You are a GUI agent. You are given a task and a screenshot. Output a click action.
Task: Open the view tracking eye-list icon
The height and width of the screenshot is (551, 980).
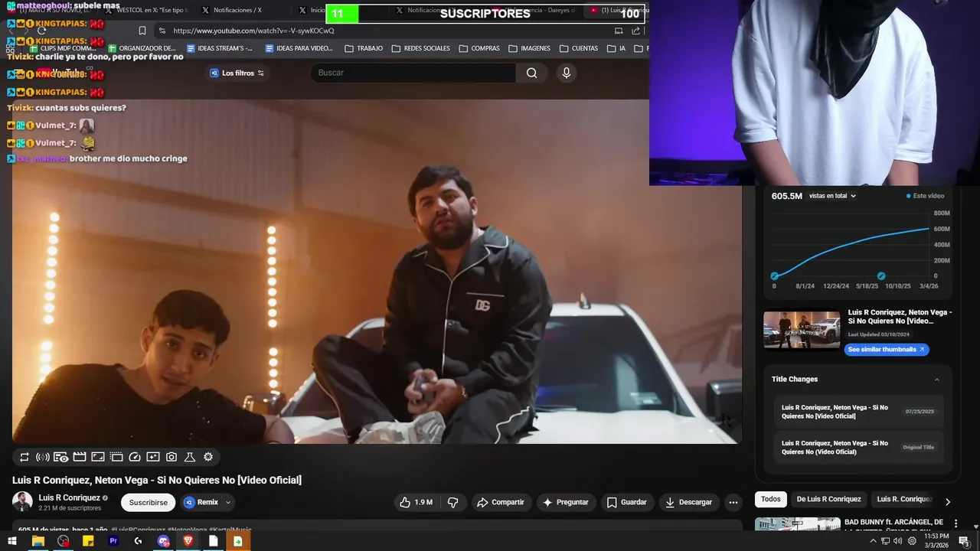click(61, 457)
